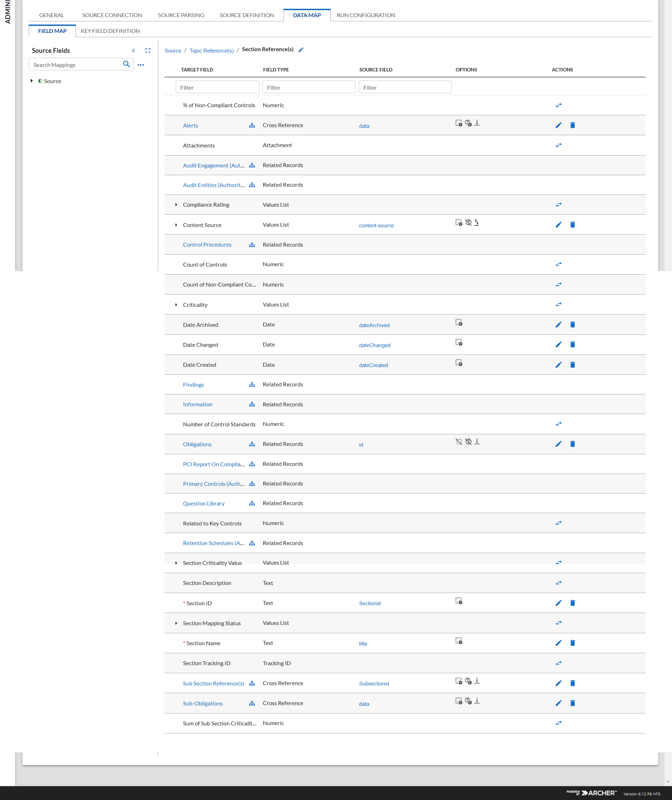The image size is (672, 800).
Task: Toggle the Obligations row first option icon
Action: 458,442
